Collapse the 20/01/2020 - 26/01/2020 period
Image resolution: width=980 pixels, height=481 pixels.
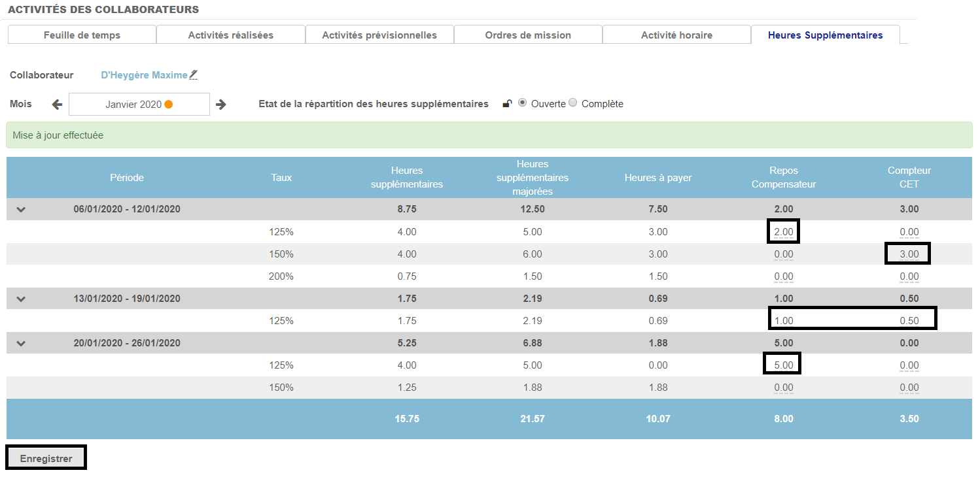tap(21, 343)
